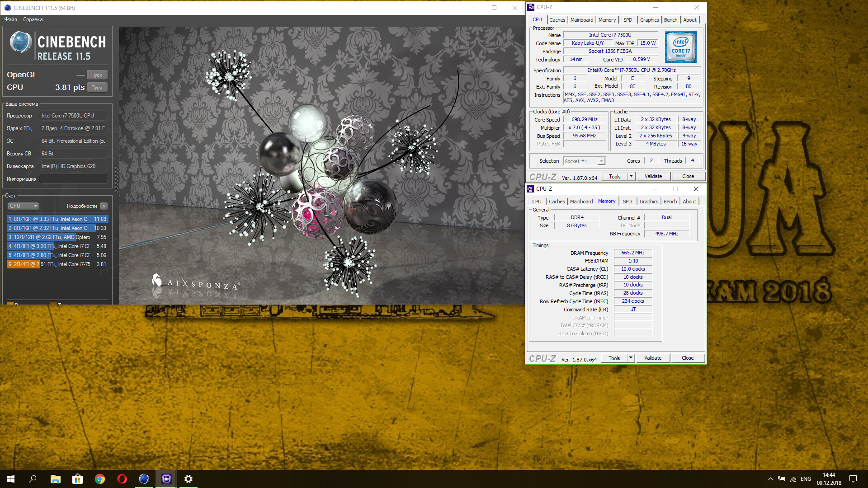868x488 pixels.
Task: Show hidden tray icons chevron
Action: tap(770, 479)
